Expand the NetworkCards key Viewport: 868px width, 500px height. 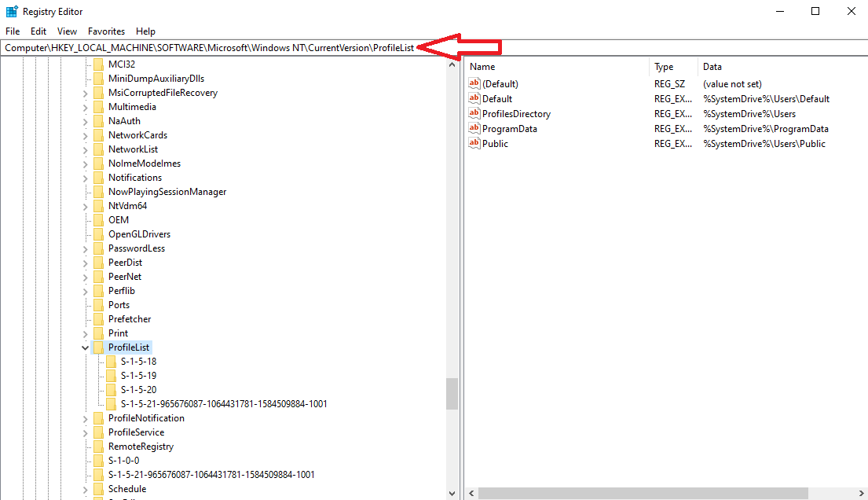click(x=86, y=136)
